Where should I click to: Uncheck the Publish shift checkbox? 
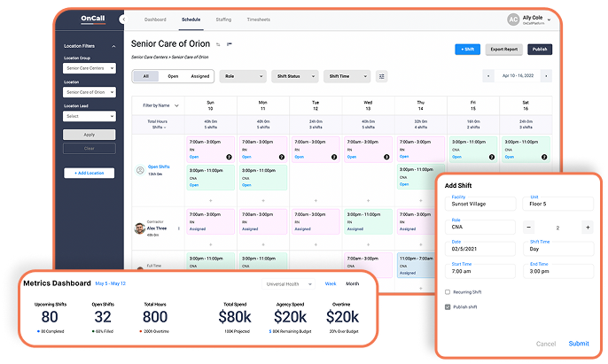pyautogui.click(x=448, y=306)
